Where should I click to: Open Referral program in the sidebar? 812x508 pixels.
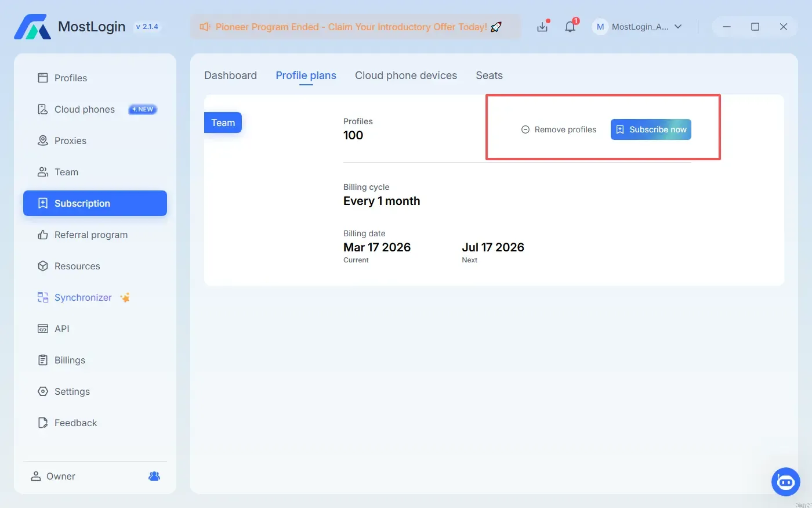click(x=95, y=235)
